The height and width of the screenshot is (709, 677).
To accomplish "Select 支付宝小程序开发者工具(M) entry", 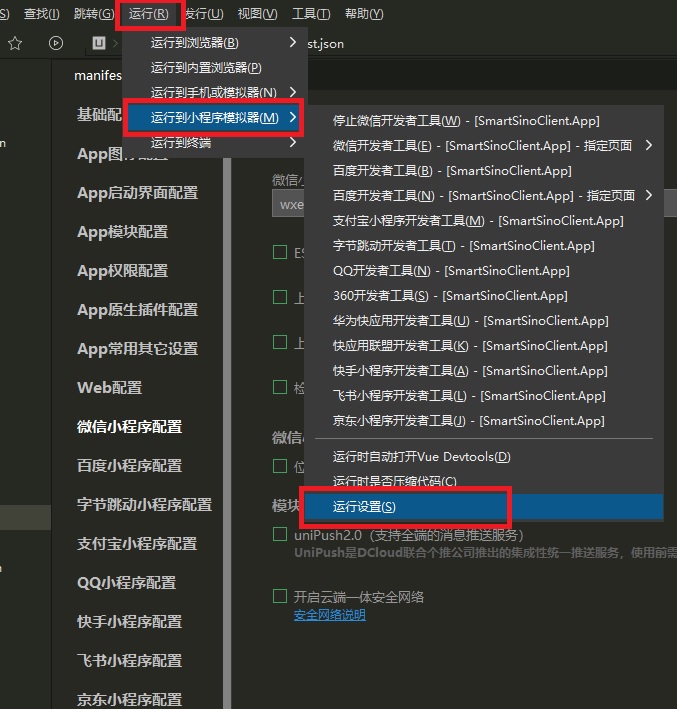I will pos(477,221).
